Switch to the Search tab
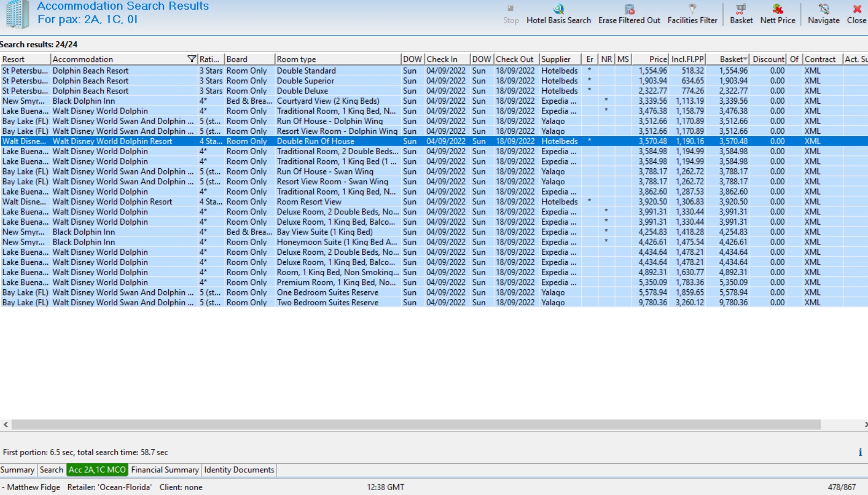 pyautogui.click(x=52, y=470)
